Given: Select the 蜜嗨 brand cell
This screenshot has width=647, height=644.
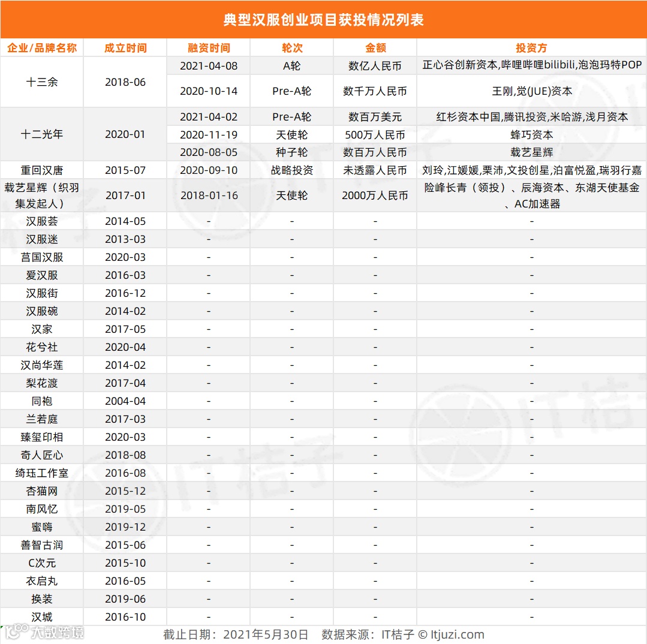Looking at the screenshot, I should [x=42, y=527].
